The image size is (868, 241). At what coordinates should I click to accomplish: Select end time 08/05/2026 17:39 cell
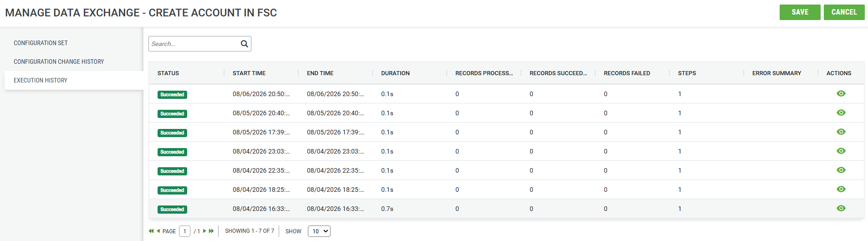(x=335, y=132)
